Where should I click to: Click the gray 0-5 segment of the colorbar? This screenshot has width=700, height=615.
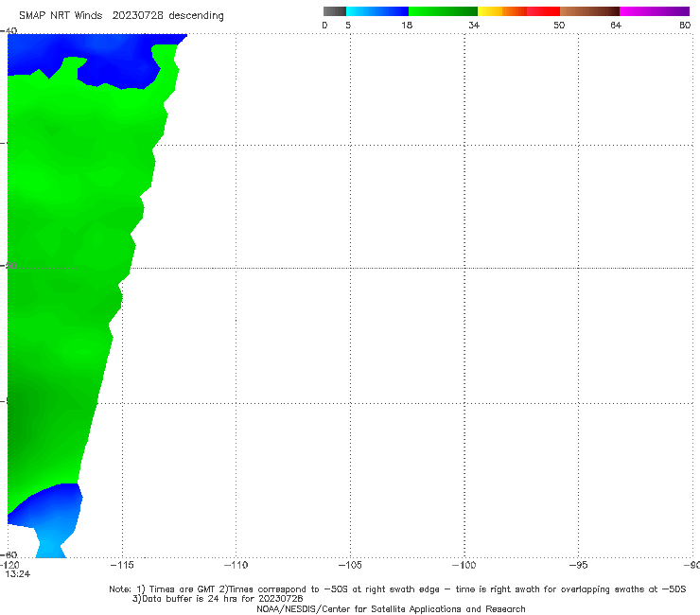(334, 11)
